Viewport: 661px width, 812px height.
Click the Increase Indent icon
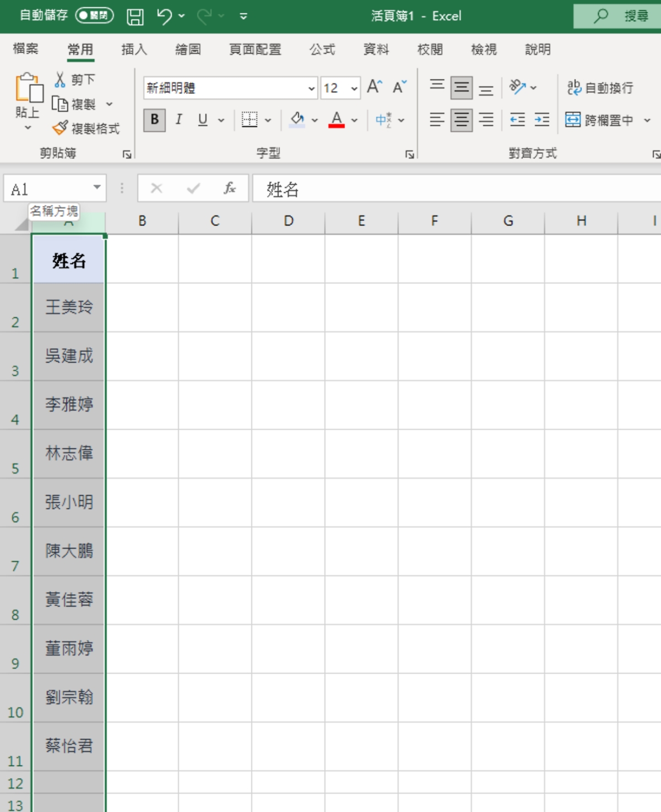(x=541, y=119)
